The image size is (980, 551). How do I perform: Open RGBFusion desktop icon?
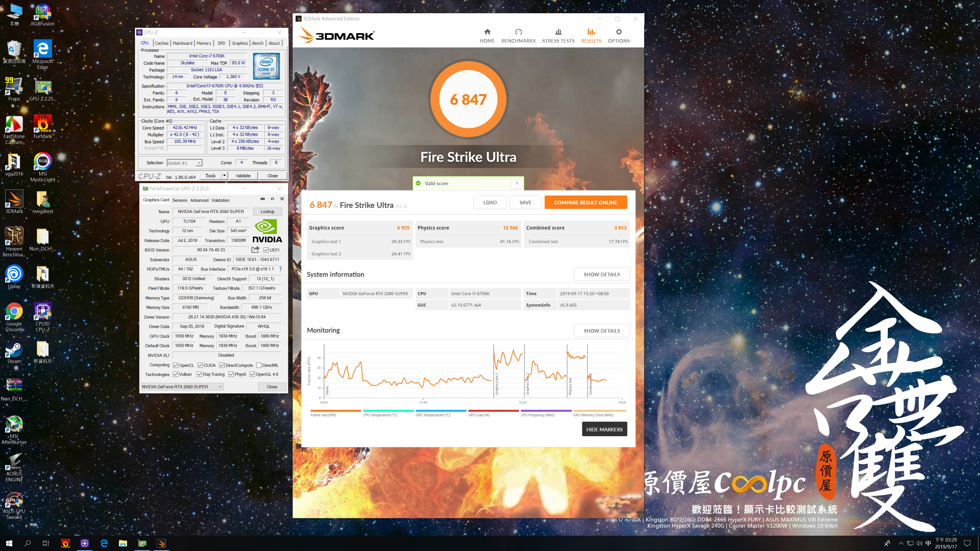43,15
